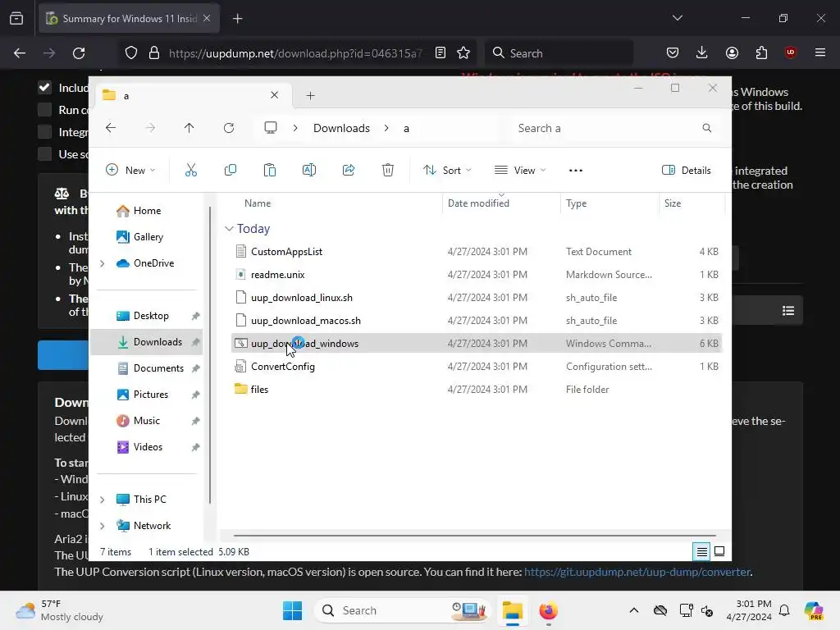Open Firefox account icon
The image size is (840, 630).
[x=732, y=52]
